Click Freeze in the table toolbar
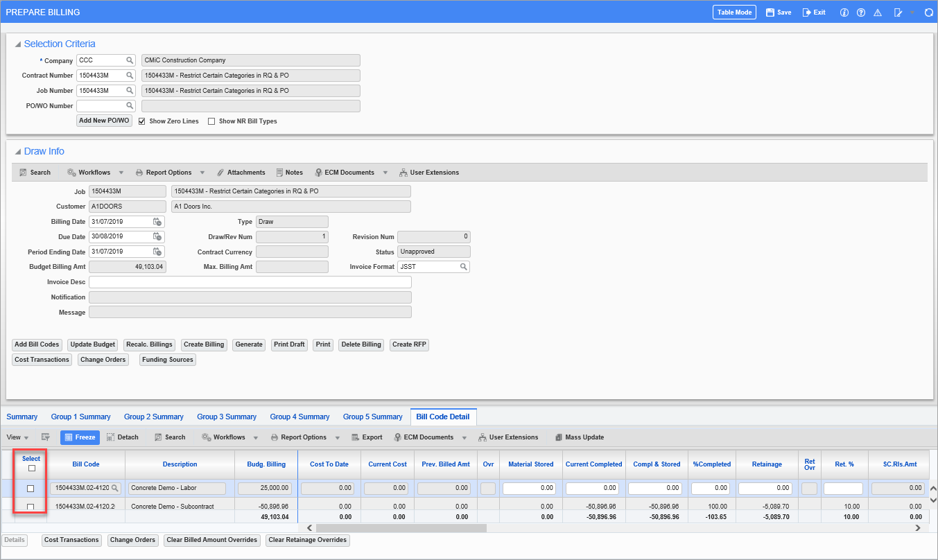Viewport: 938px width, 560px height. (x=80, y=437)
